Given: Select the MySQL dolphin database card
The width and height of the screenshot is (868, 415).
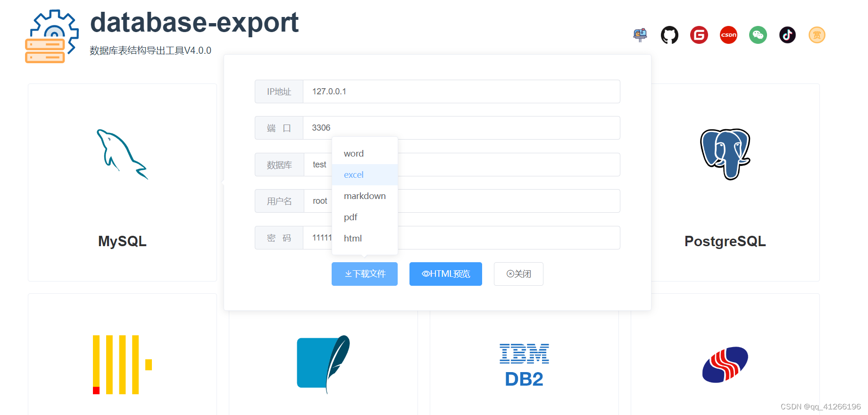Looking at the screenshot, I should (x=123, y=183).
